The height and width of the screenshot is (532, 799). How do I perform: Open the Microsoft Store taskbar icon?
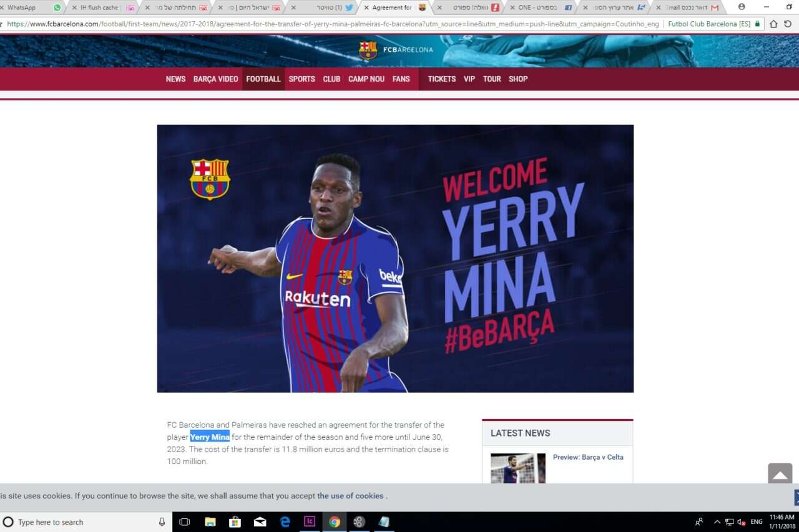(235, 522)
